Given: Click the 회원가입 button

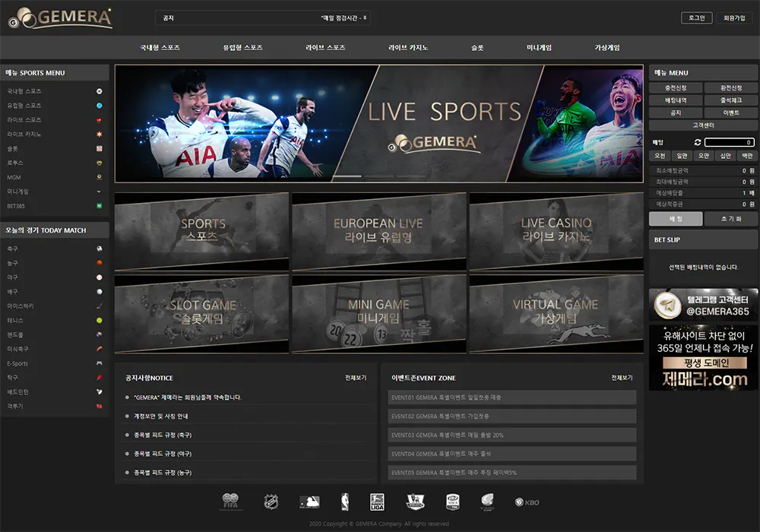Looking at the screenshot, I should click(x=734, y=18).
